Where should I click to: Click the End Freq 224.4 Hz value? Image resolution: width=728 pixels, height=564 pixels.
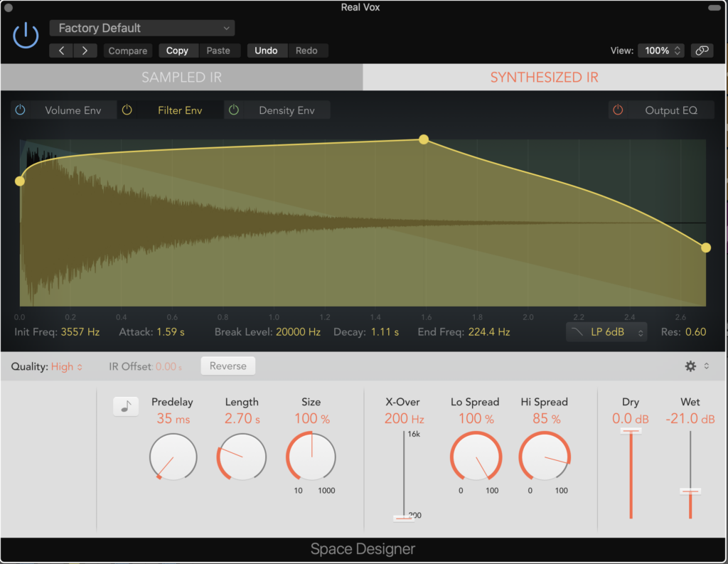(x=489, y=332)
